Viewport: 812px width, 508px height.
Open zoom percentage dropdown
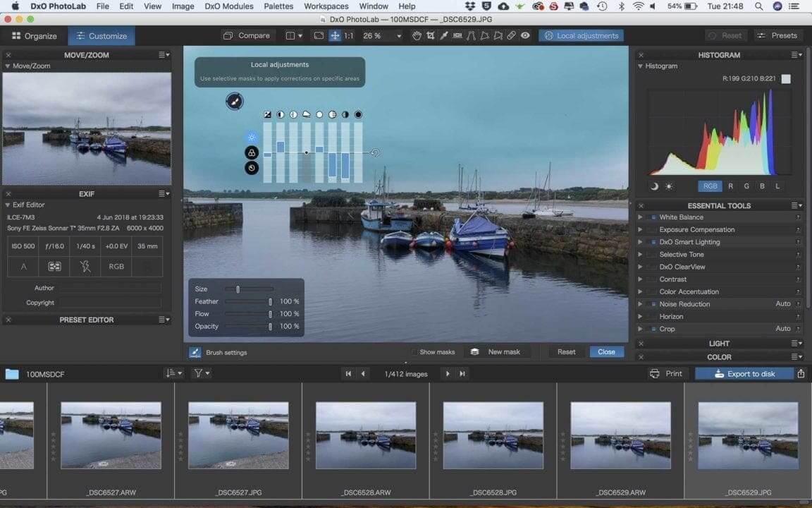[399, 36]
